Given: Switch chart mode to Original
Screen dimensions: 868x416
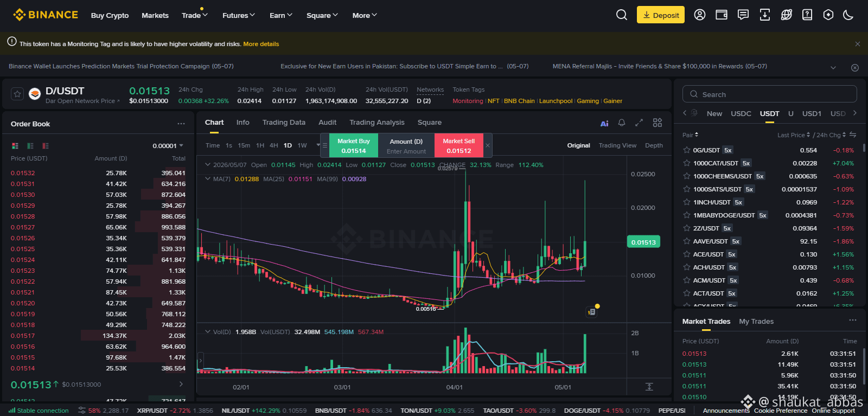Looking at the screenshot, I should click(x=578, y=145).
